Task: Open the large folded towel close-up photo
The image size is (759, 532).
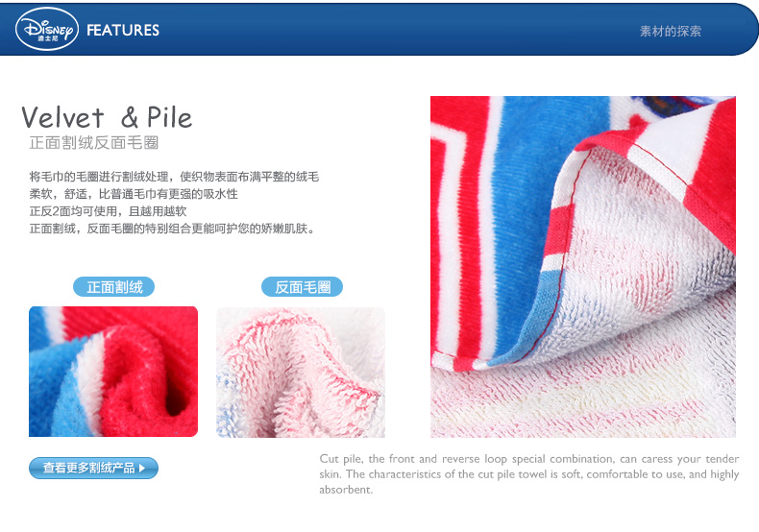Action: (583, 267)
